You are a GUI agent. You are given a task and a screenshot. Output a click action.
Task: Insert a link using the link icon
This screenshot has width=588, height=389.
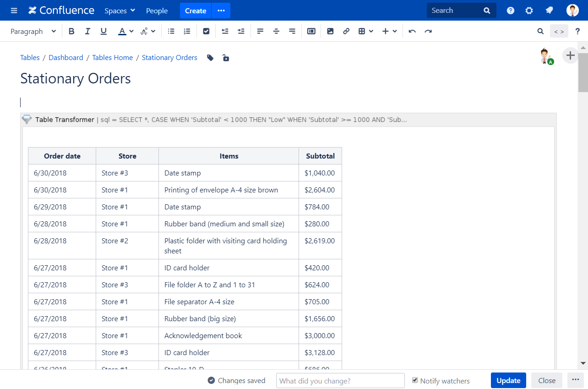[346, 31]
